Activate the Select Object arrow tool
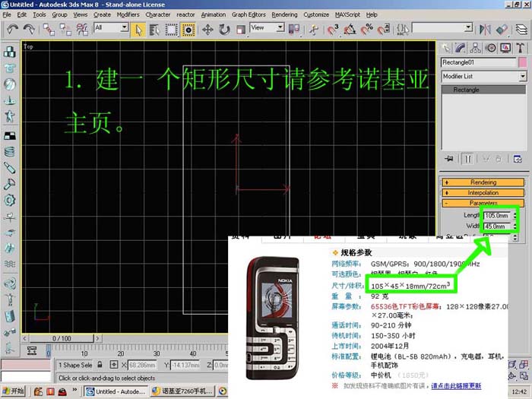Viewport: 532px width, 399px height. 138,30
